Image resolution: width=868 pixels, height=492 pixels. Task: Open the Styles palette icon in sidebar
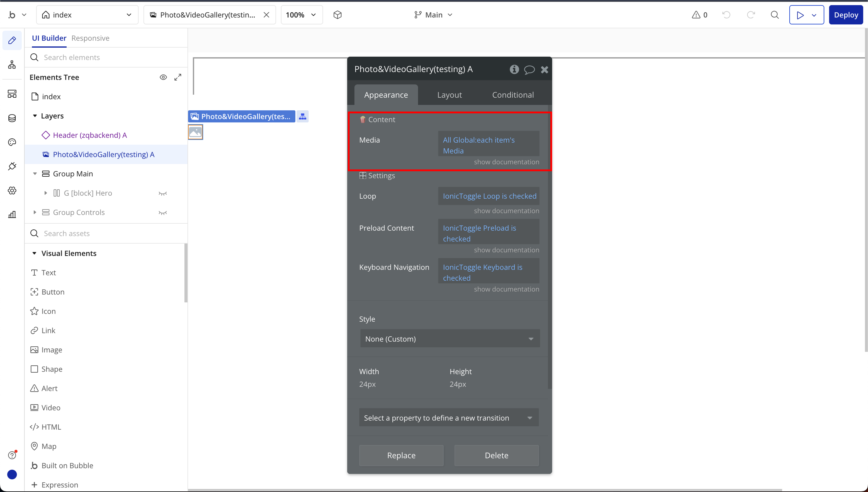click(x=12, y=142)
